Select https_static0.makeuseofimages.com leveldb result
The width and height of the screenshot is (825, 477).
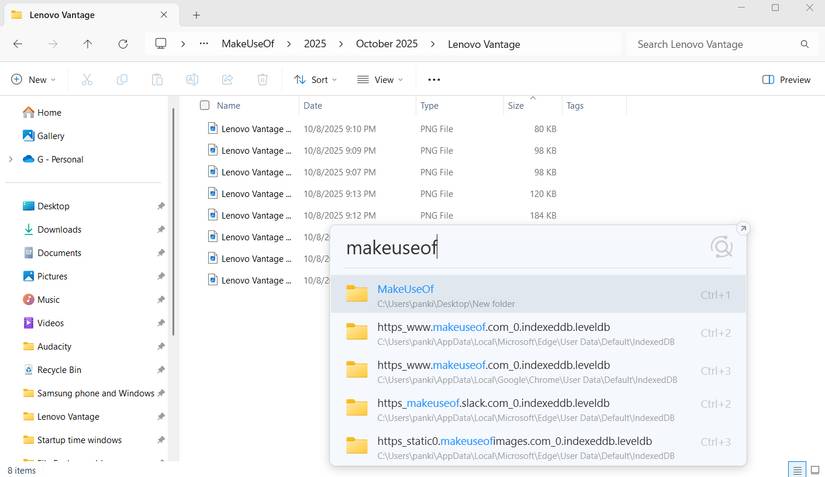[538, 447]
